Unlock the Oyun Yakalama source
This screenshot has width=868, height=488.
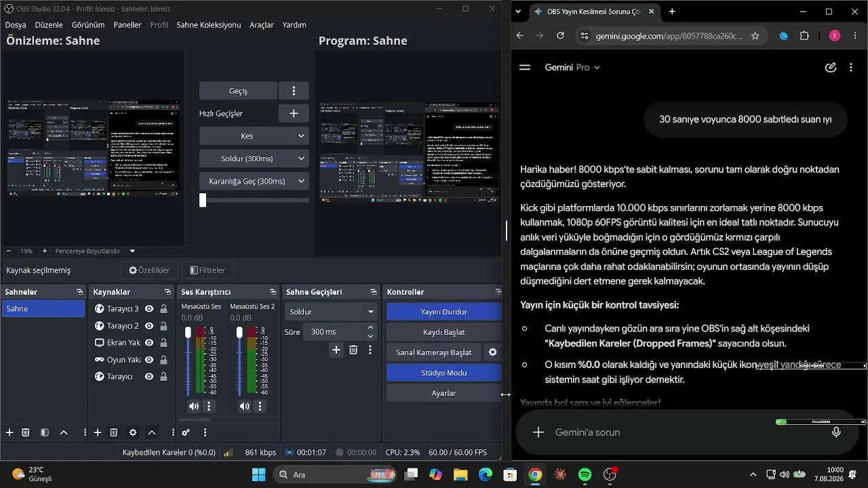coord(163,360)
